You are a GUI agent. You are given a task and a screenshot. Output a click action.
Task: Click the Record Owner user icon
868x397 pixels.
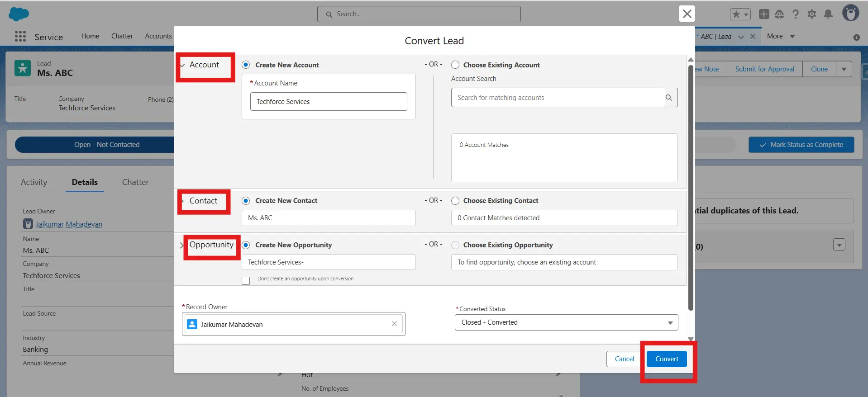(x=192, y=324)
